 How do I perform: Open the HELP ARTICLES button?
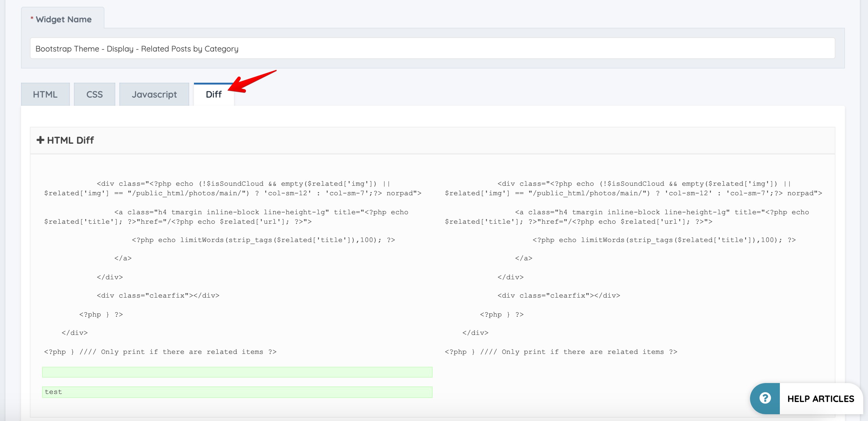click(x=820, y=399)
